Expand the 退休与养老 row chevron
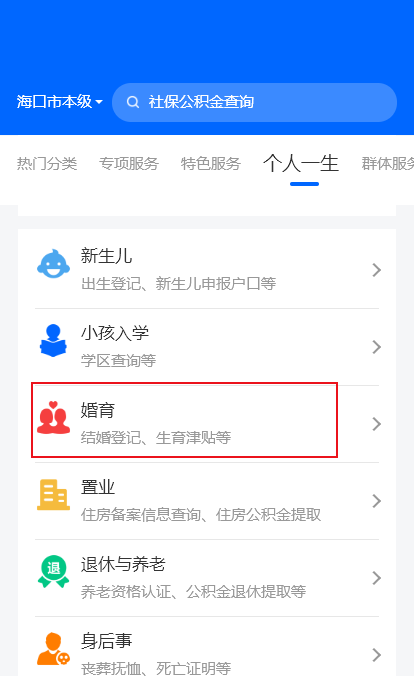The width and height of the screenshot is (414, 676). pos(376,578)
